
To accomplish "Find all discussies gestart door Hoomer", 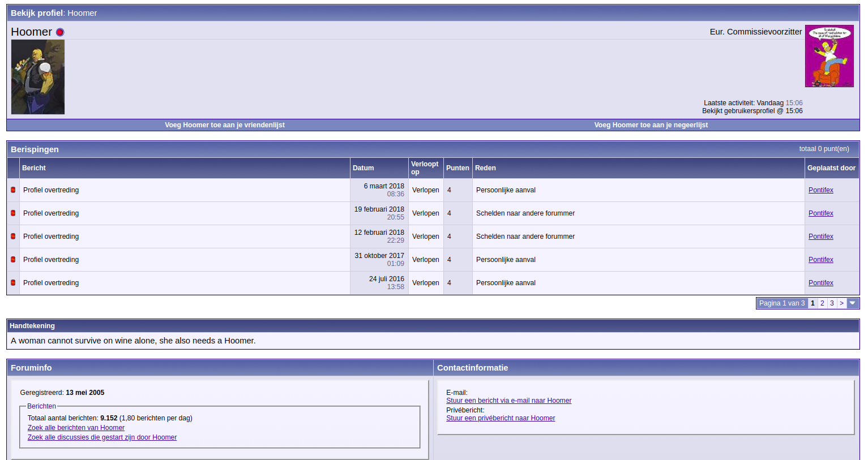I will coord(102,437).
